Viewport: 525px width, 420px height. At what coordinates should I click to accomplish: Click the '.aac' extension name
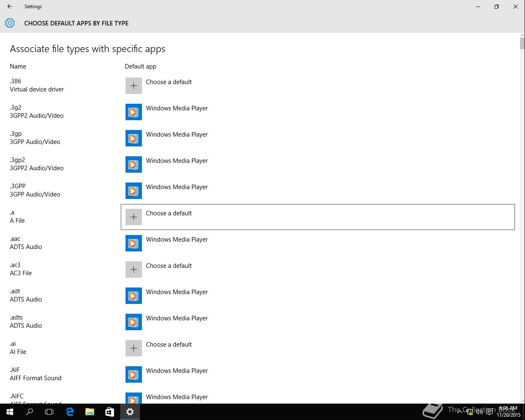(15, 239)
